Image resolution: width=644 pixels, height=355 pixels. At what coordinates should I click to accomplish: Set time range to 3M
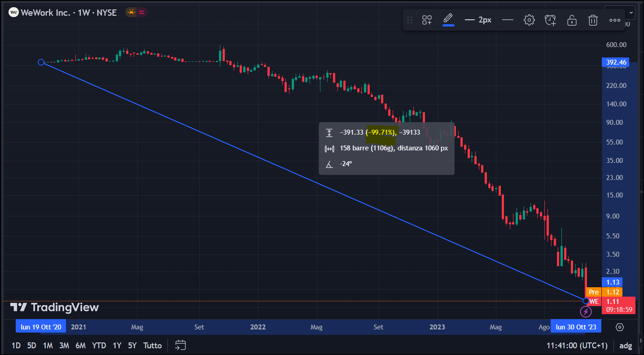(x=64, y=346)
